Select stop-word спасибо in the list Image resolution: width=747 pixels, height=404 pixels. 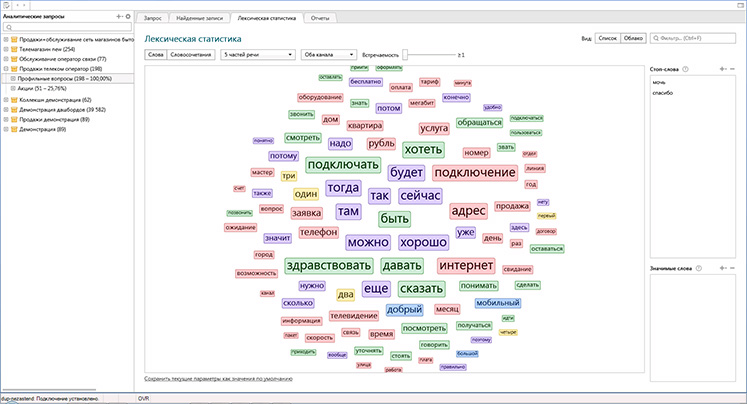663,93
